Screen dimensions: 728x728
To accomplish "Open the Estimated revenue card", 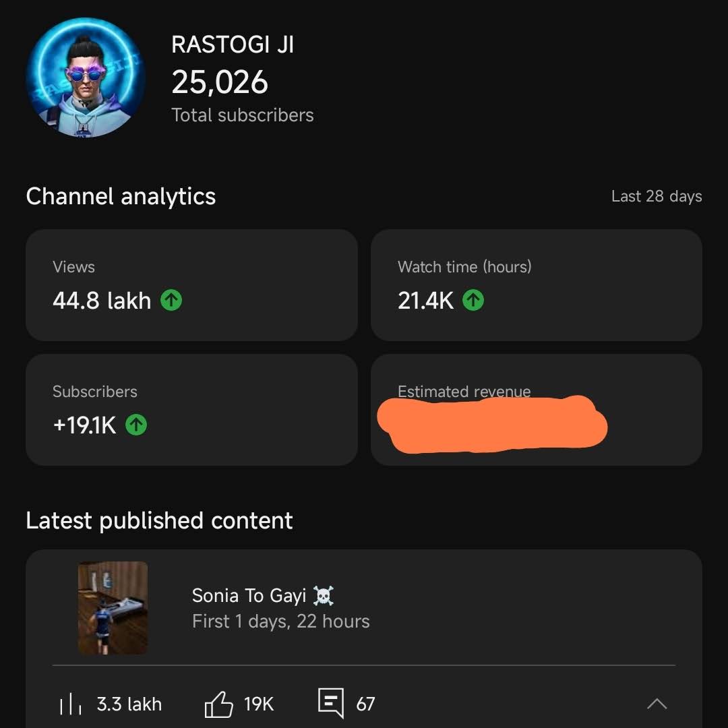I will [537, 410].
